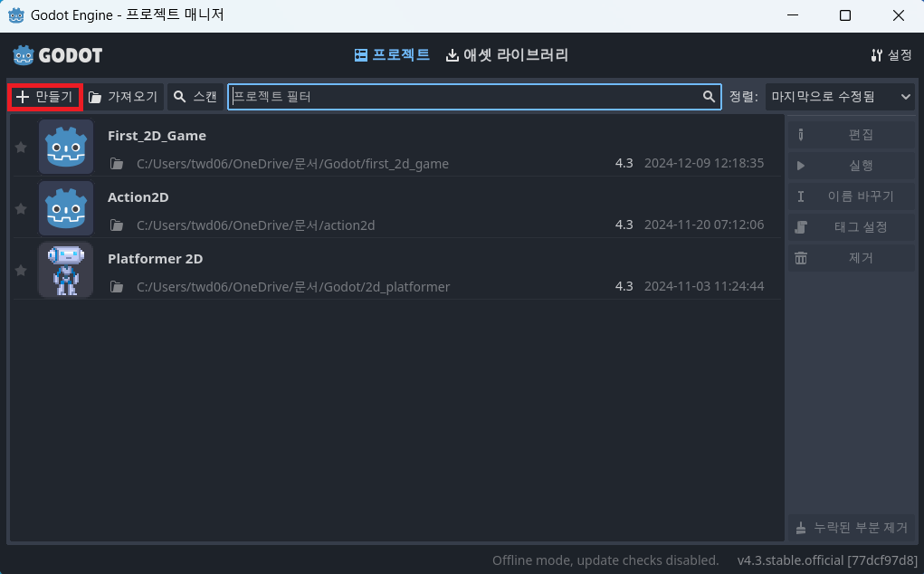
Task: Click the path text ending action2d
Action: coord(256,225)
